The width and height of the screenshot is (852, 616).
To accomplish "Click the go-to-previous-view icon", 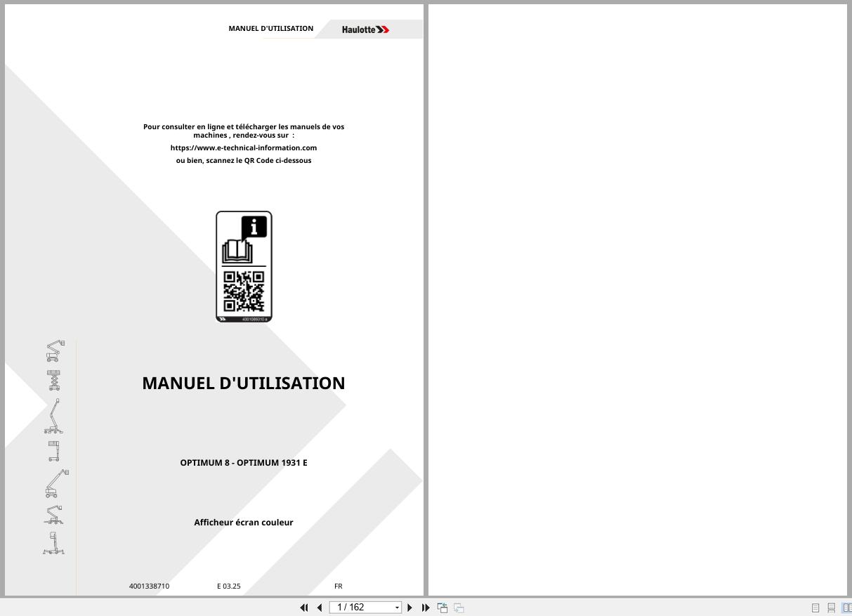I will coord(443,608).
